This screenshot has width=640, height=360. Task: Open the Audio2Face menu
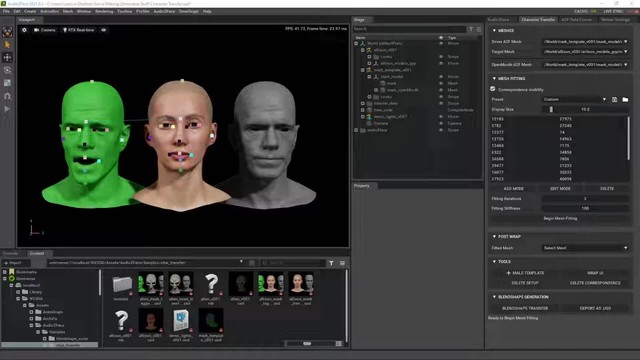click(x=164, y=11)
